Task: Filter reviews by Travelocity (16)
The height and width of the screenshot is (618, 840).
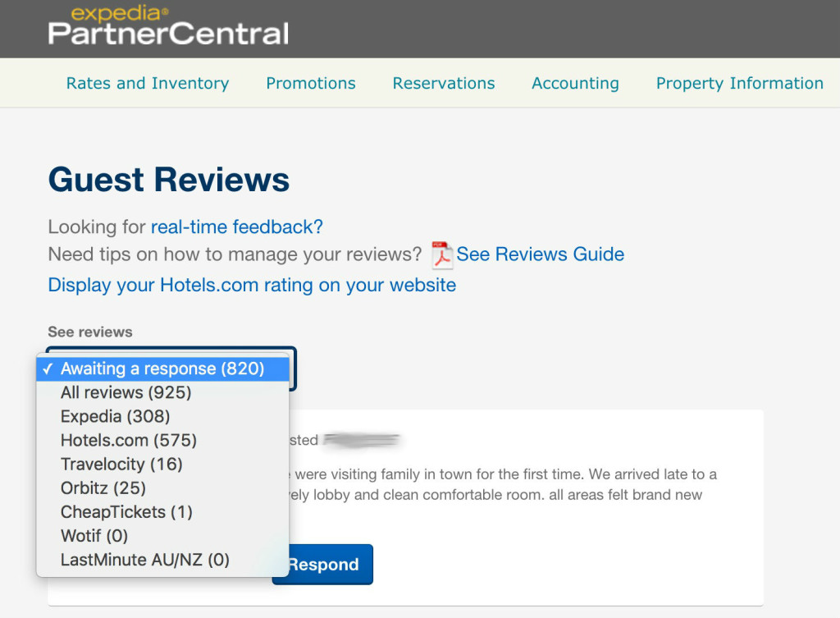Action: [163, 465]
